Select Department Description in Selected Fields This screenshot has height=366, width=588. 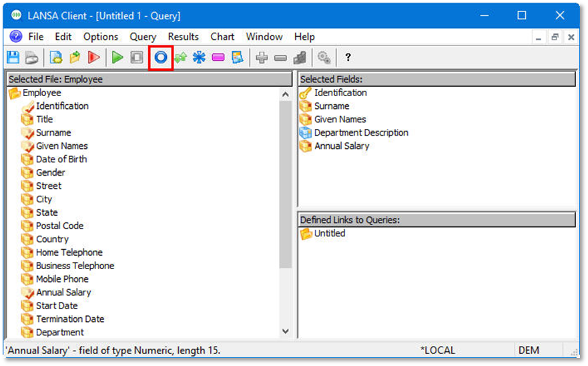click(x=361, y=133)
